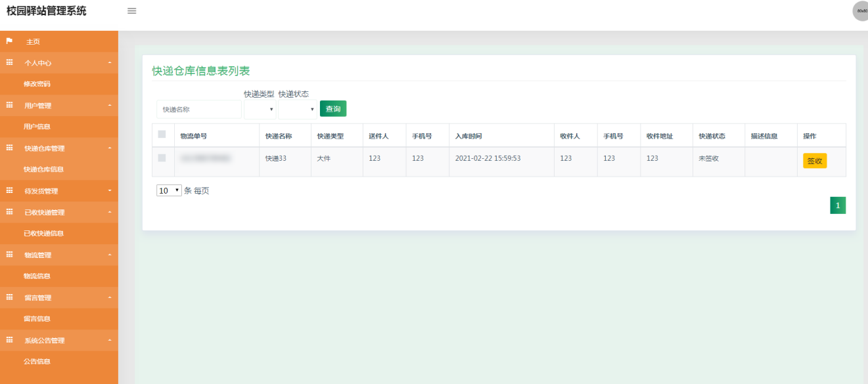Open 物流信息 sidebar item
This screenshot has height=384, width=868.
59,276
